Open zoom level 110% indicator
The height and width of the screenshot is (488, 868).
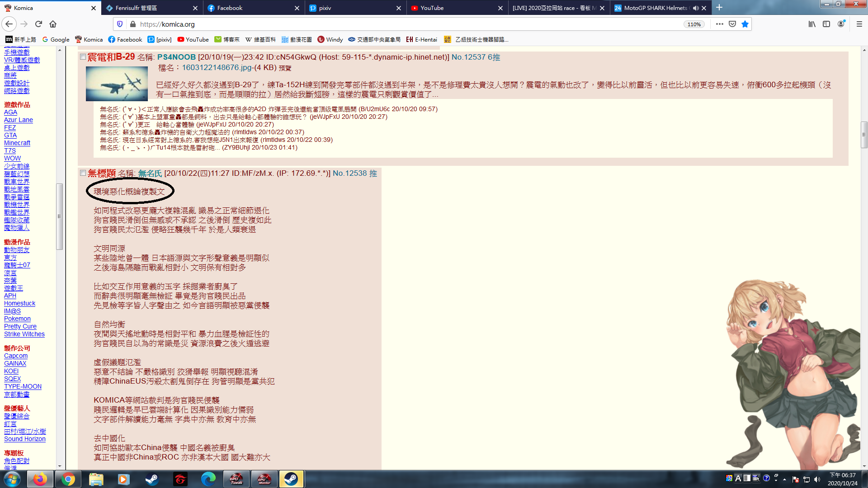pos(694,24)
